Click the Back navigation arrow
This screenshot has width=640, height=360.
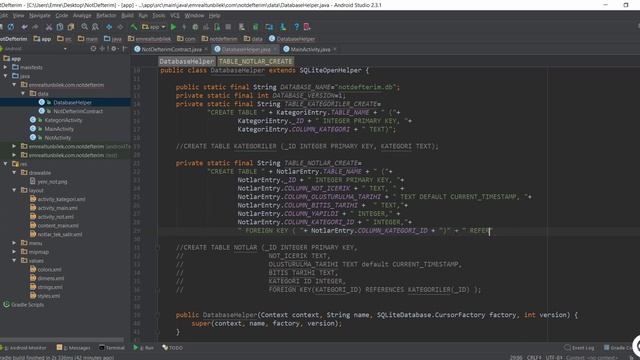point(109,27)
